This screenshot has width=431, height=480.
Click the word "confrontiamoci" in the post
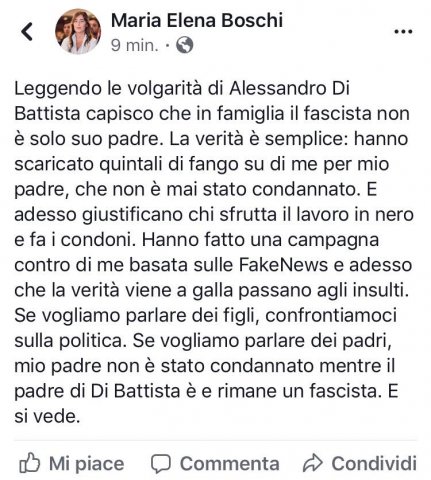[x=331, y=315]
